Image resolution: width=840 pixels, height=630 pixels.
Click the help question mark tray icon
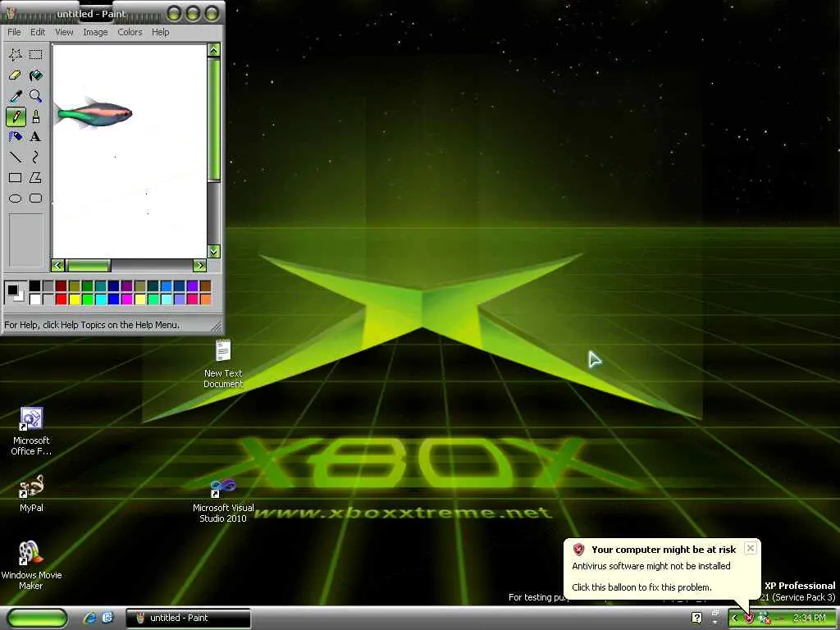(x=696, y=618)
